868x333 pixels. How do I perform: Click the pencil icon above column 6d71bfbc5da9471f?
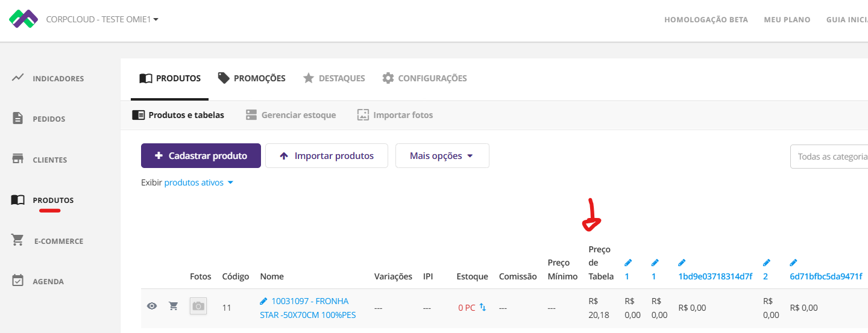click(x=794, y=263)
